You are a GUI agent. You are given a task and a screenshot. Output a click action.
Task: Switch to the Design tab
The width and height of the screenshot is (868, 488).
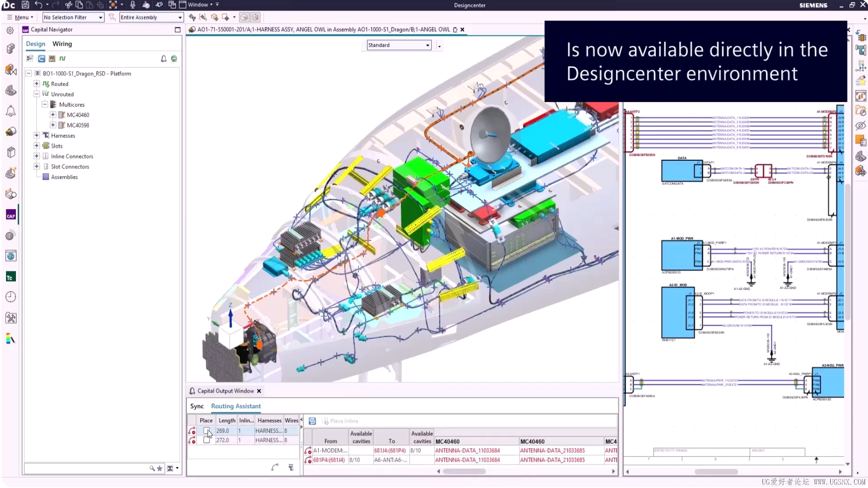[35, 44]
